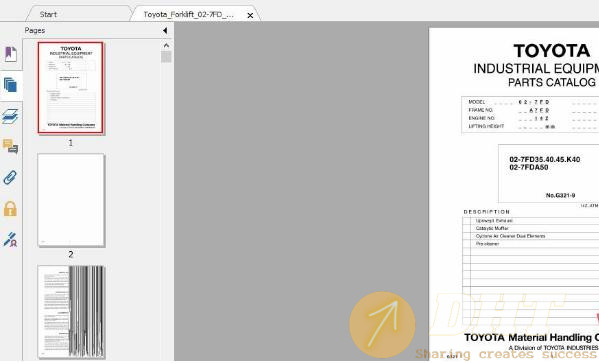The width and height of the screenshot is (599, 363).
Task: Click the thumbnail panel scrollbar handle
Action: (x=166, y=57)
